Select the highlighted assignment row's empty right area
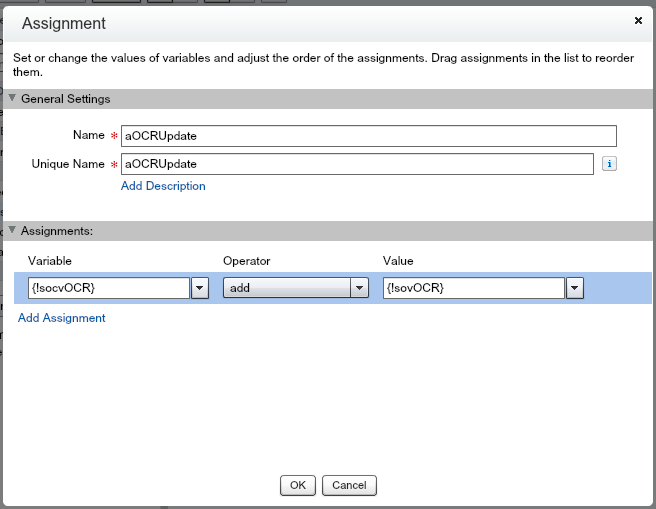The height and width of the screenshot is (509, 656). point(615,288)
